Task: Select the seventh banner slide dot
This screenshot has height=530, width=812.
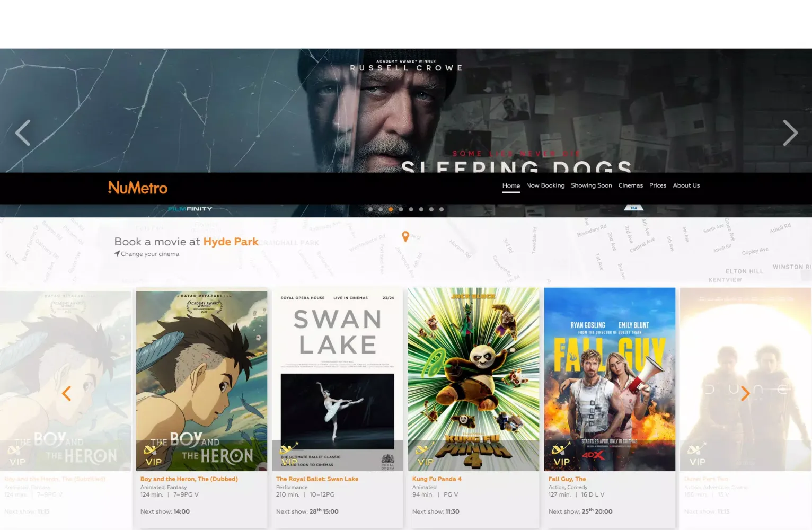Action: pyautogui.click(x=431, y=209)
